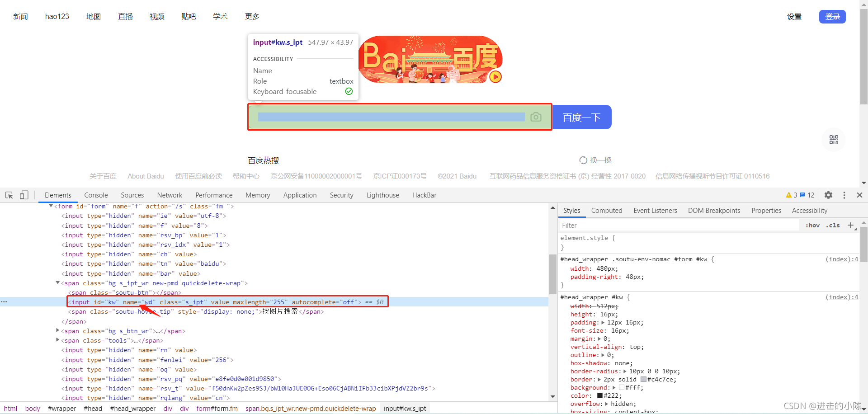Click the row actions ellipsis in Elements
Screen dimensions: 868x414
coord(4,301)
